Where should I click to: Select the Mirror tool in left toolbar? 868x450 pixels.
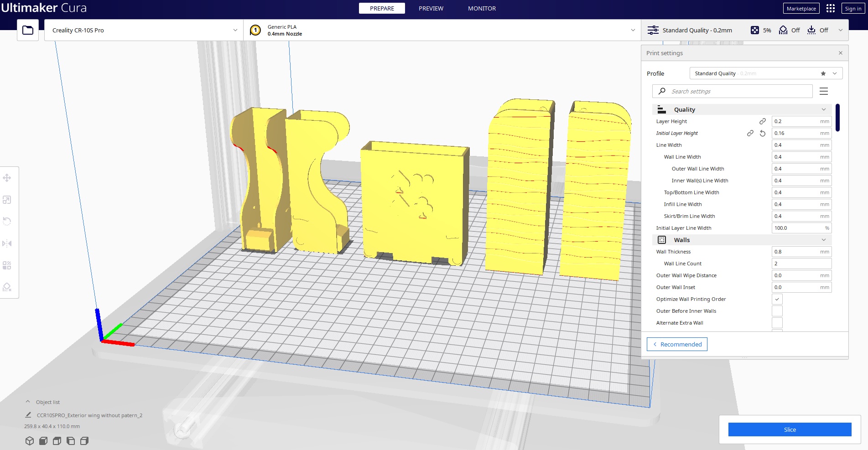click(x=7, y=243)
